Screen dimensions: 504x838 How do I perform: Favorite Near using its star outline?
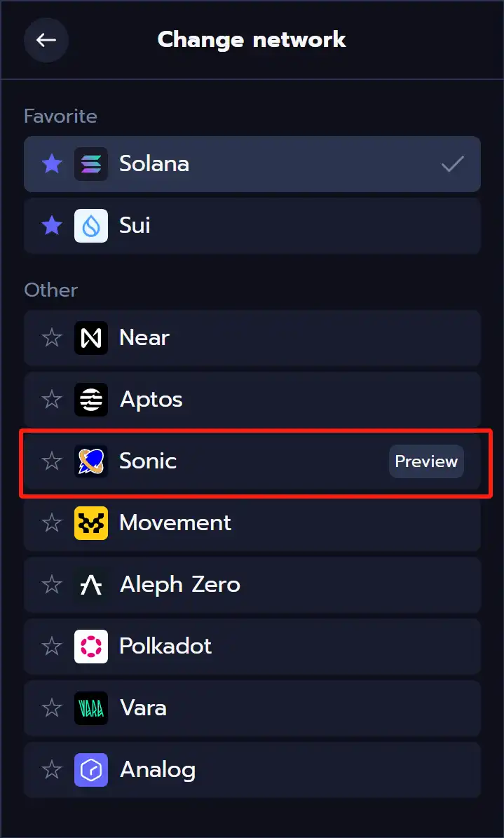pyautogui.click(x=52, y=337)
